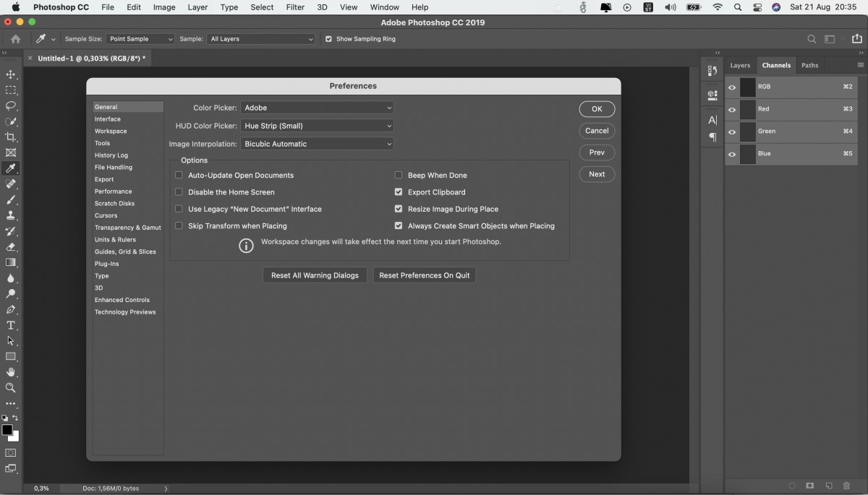Check Disable the Home Screen
The image size is (868, 495).
179,192
